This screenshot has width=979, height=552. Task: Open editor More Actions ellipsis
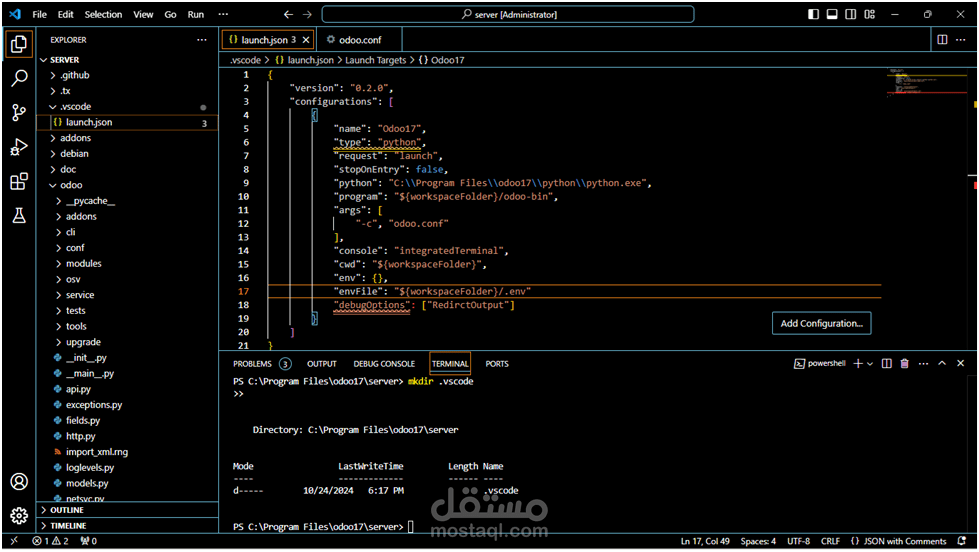[961, 39]
